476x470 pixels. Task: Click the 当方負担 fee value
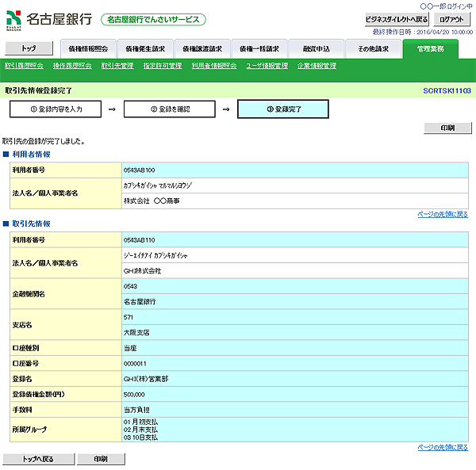136,410
